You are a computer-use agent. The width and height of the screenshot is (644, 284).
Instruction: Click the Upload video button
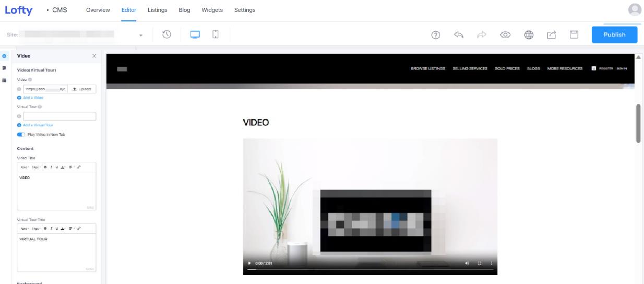pyautogui.click(x=81, y=89)
